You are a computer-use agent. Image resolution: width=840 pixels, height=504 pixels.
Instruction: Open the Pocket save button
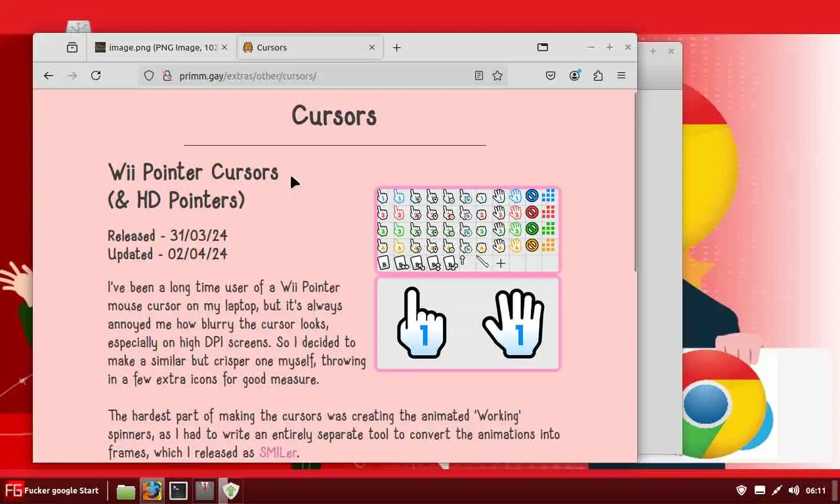551,75
